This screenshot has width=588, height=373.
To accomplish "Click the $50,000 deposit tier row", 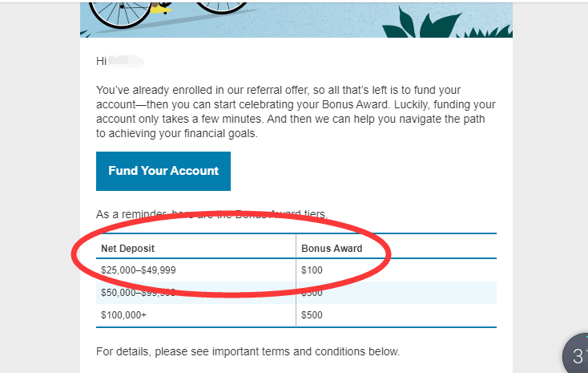I will coord(296,293).
